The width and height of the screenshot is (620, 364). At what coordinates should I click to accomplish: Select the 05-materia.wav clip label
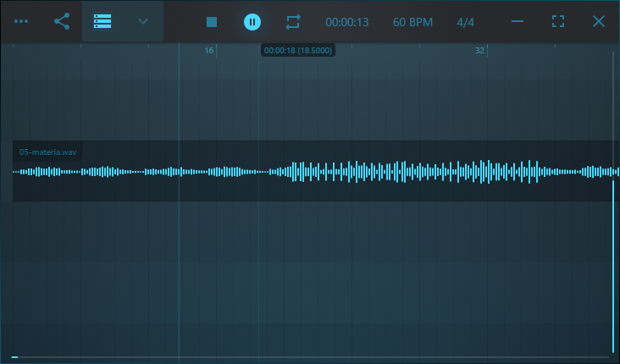(47, 152)
